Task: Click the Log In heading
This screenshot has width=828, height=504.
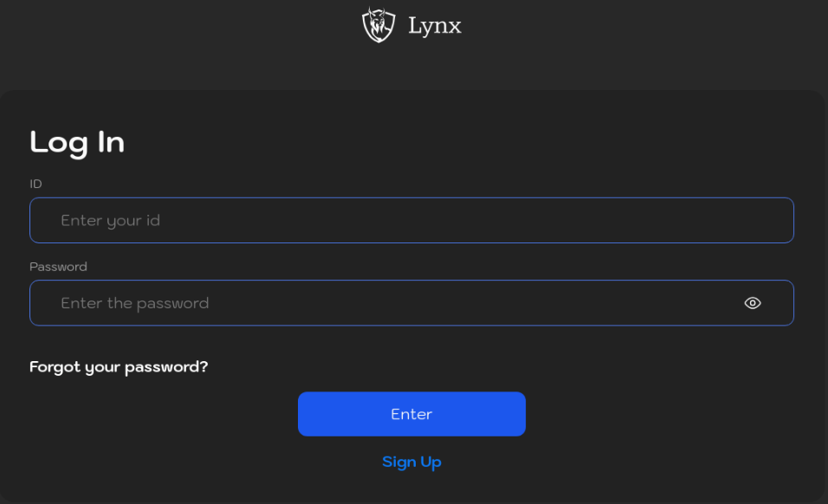Action: [77, 142]
